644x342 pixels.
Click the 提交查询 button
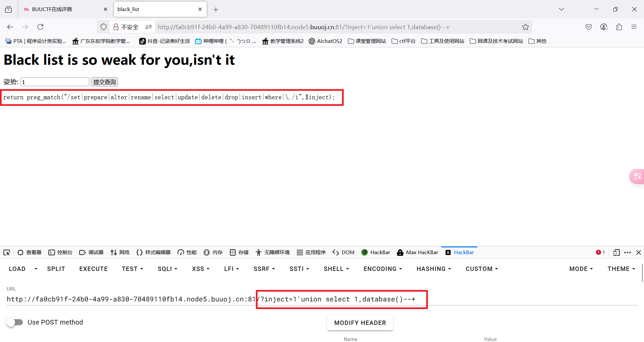[x=104, y=81]
